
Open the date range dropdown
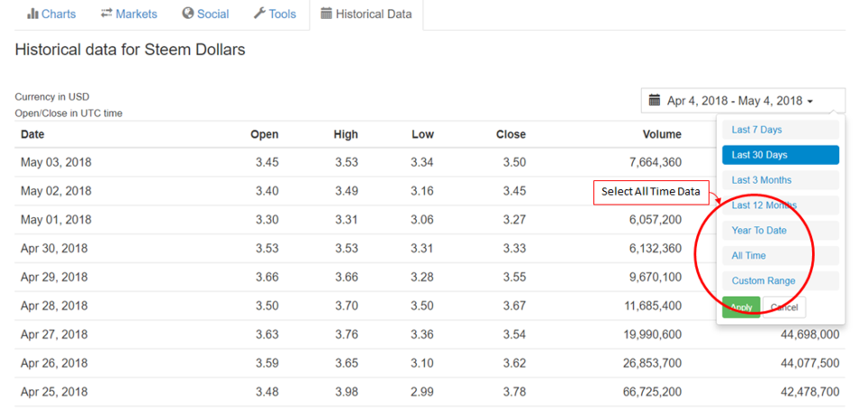coord(742,101)
